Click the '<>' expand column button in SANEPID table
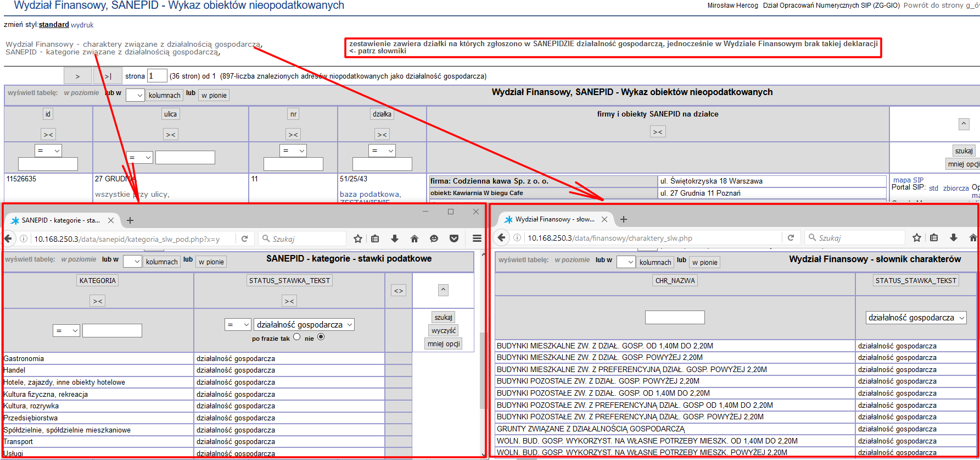Image resolution: width=980 pixels, height=460 pixels. [x=399, y=291]
